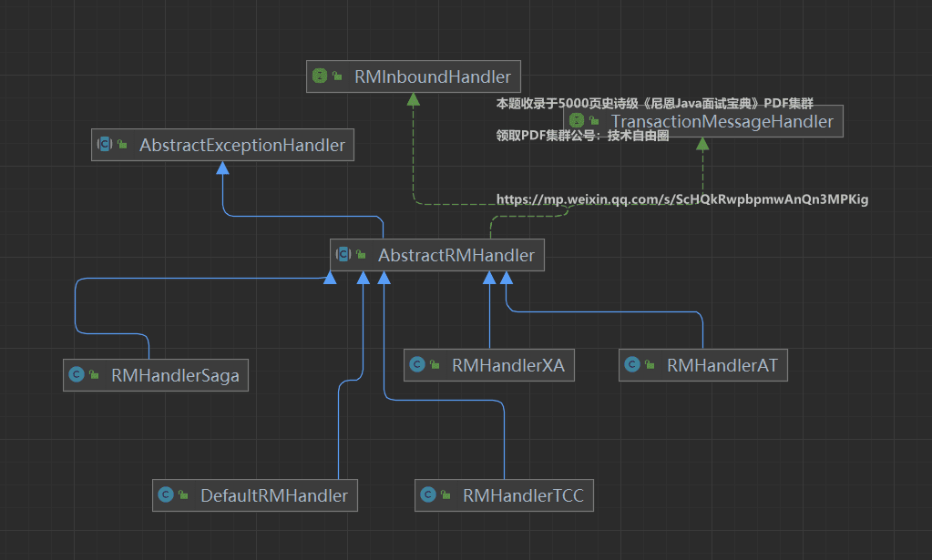
Task: Click the class icon of RMHandlerTCC
Action: tap(428, 494)
